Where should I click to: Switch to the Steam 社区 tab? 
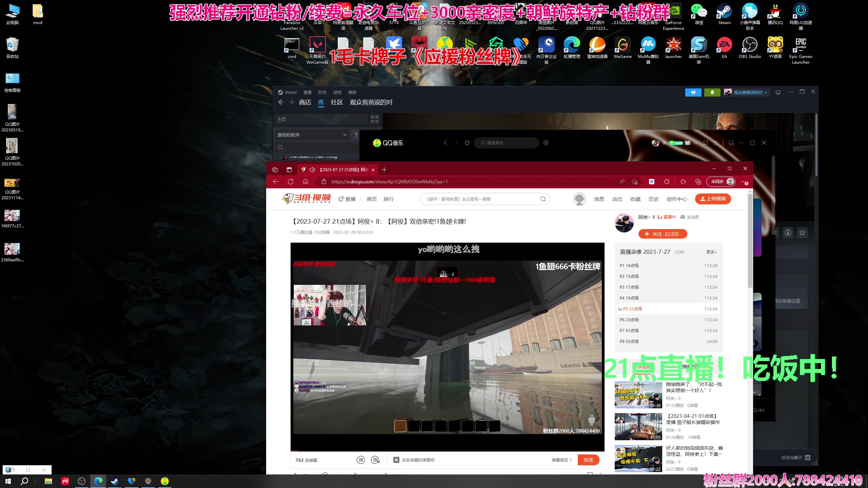coord(337,102)
